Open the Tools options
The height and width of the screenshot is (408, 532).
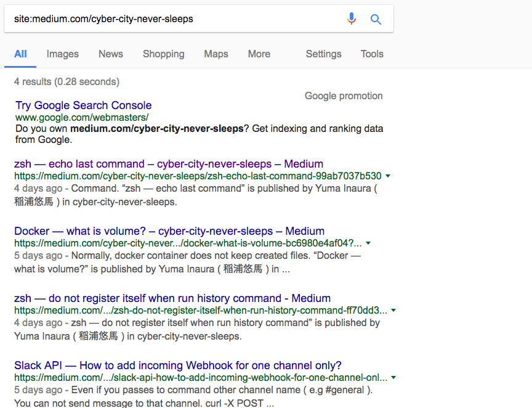(x=372, y=54)
